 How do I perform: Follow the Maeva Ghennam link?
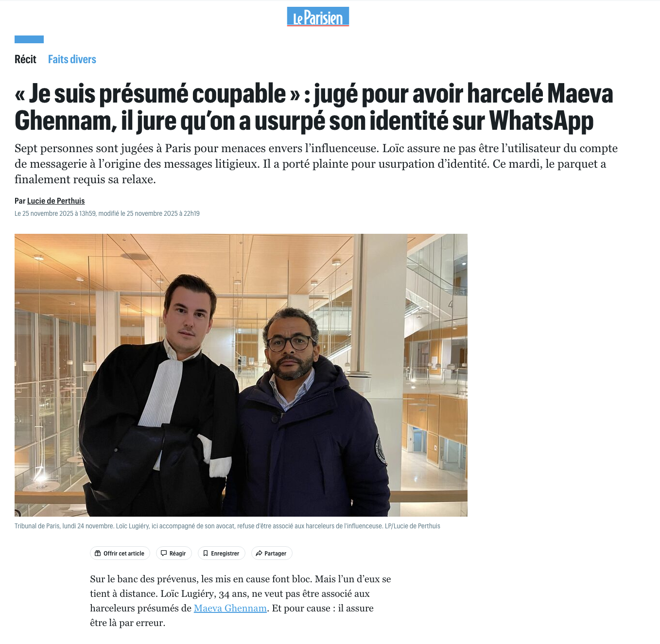click(230, 608)
